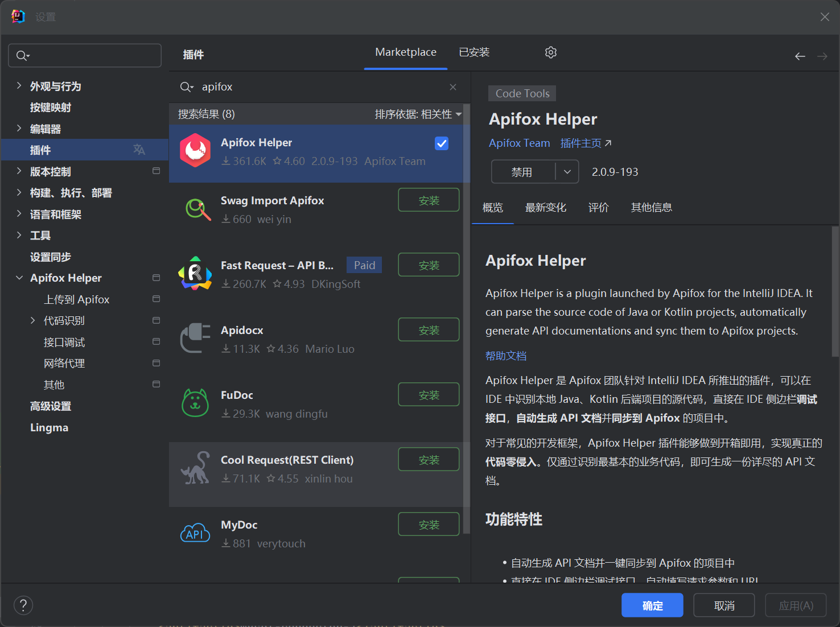Image resolution: width=840 pixels, height=627 pixels.
Task: Click the plugin search field with apifox
Action: (319, 87)
